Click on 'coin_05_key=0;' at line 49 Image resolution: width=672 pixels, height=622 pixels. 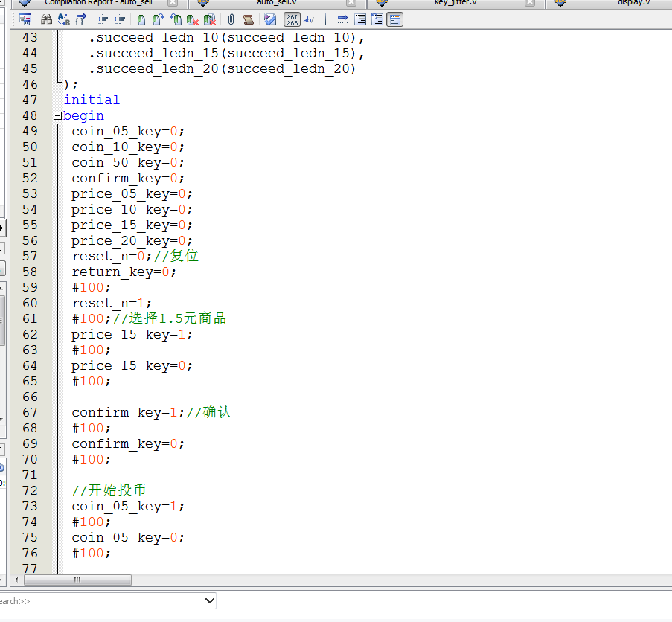[x=128, y=131]
